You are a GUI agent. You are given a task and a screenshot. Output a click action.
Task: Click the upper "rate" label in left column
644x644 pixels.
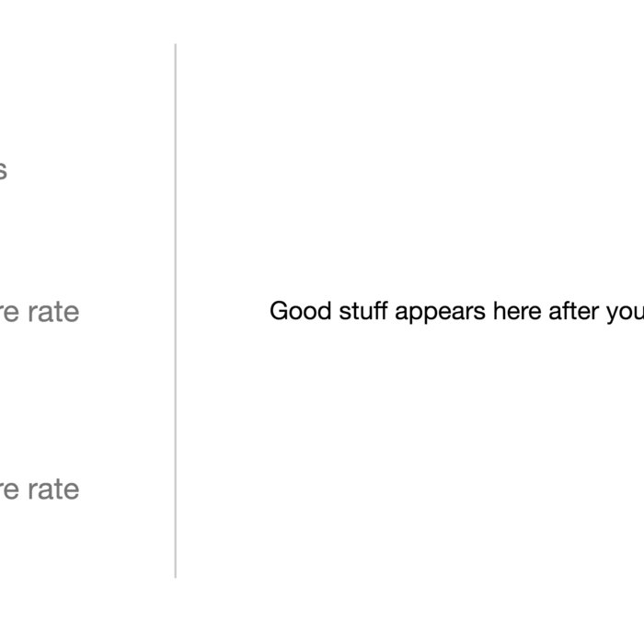click(x=53, y=312)
